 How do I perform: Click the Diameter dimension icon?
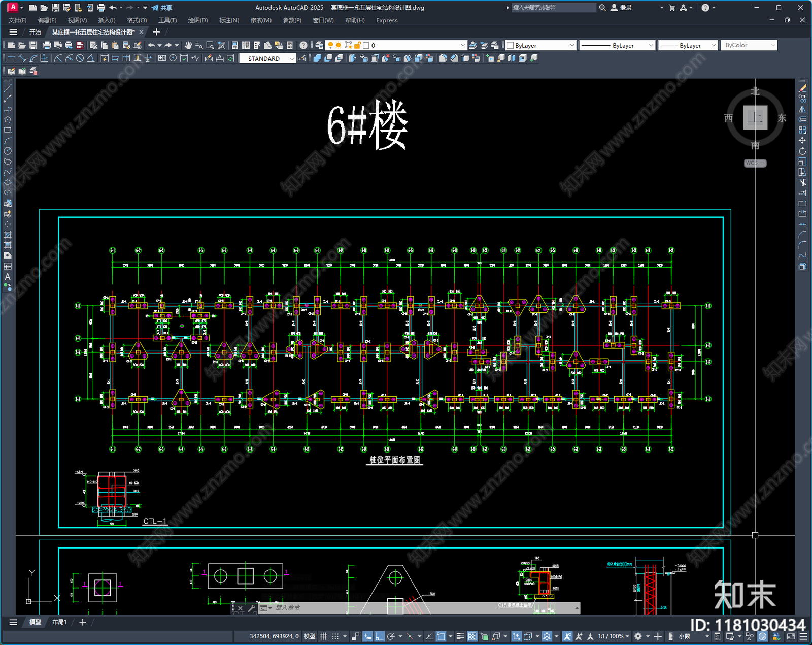pyautogui.click(x=80, y=58)
